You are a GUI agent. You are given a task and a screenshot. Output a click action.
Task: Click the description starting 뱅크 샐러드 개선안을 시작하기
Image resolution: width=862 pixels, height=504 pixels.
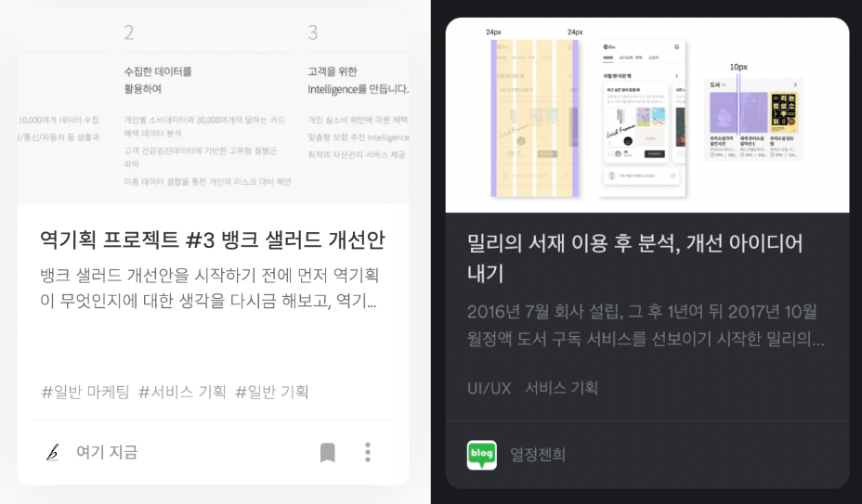[x=209, y=288]
